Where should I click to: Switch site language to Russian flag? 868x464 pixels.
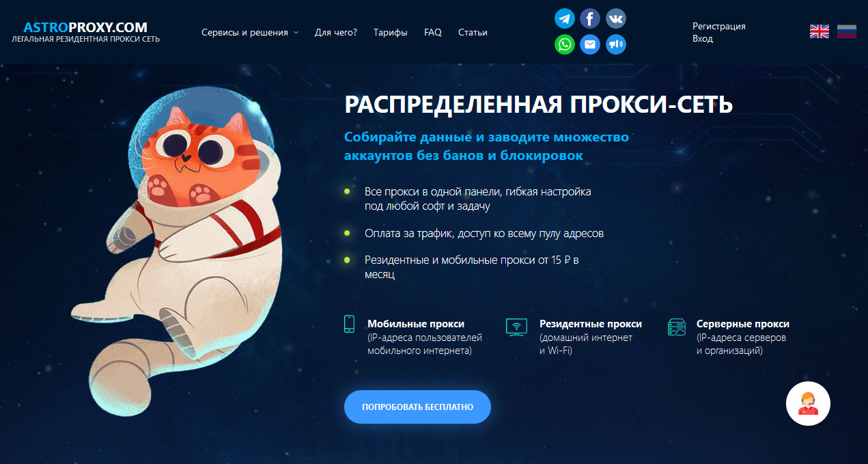point(847,31)
